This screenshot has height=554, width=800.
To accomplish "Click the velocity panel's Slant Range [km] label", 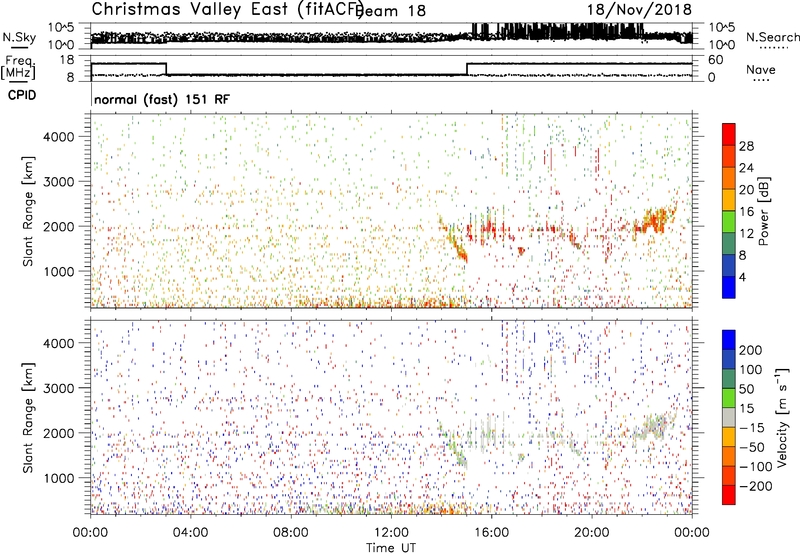I will [x=28, y=418].
